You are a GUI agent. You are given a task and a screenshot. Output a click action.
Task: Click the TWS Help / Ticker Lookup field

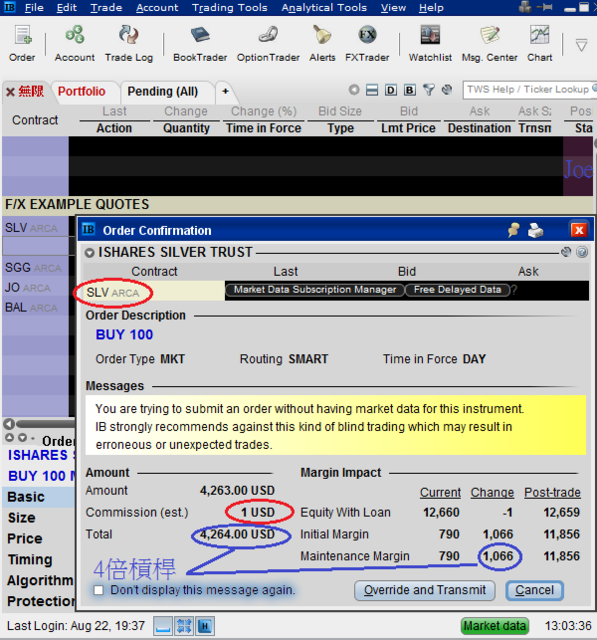pos(529,89)
